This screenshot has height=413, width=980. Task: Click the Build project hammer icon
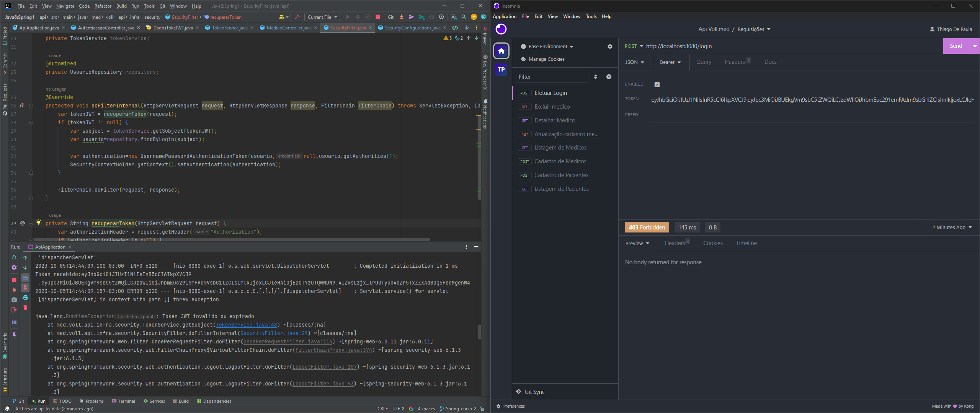pyautogui.click(x=297, y=17)
